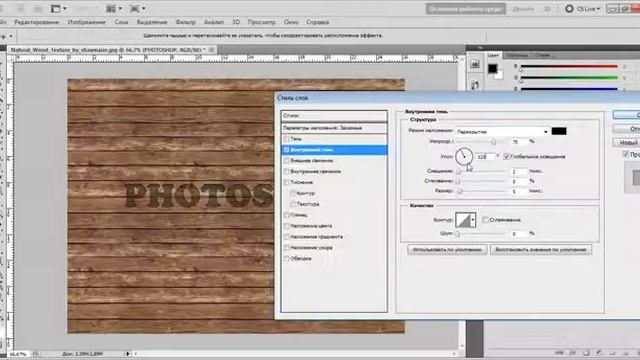The image size is (640, 360).
Task: Enable the Внешнее свечение checkbox
Action: [x=287, y=161]
